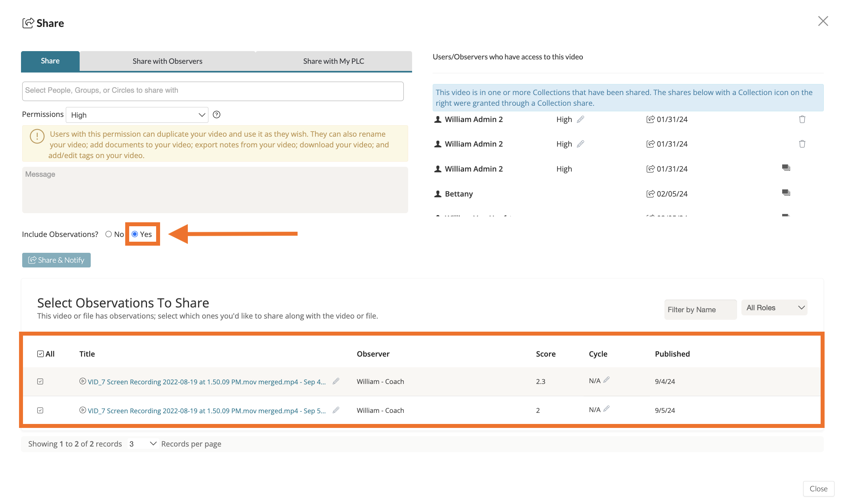The image size is (844, 504).
Task: Uncheck the Sep 4 observation checkbox
Action: [x=40, y=382]
